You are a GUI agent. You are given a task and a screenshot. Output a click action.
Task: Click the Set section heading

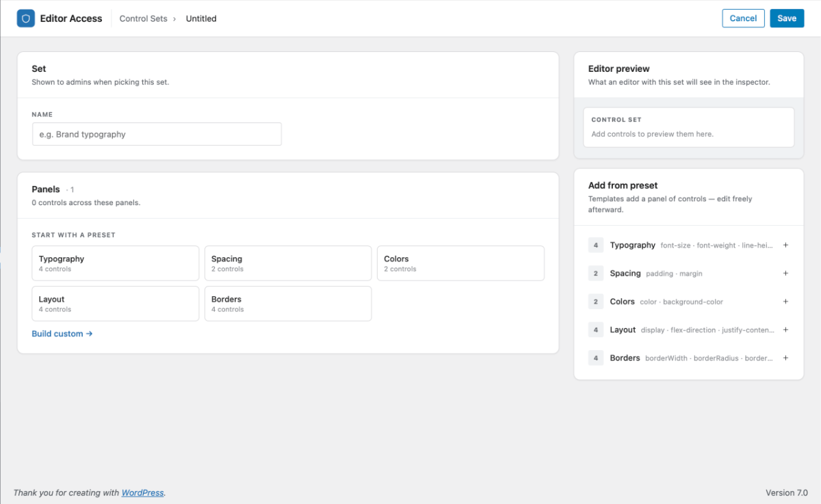(39, 68)
